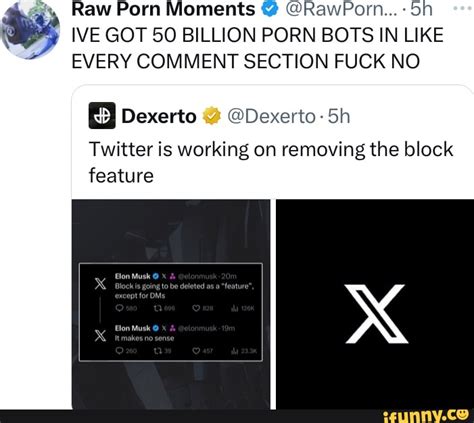The image size is (474, 423).
Task: Open the Raw Porn Moments profile avatar
Action: click(x=30, y=30)
